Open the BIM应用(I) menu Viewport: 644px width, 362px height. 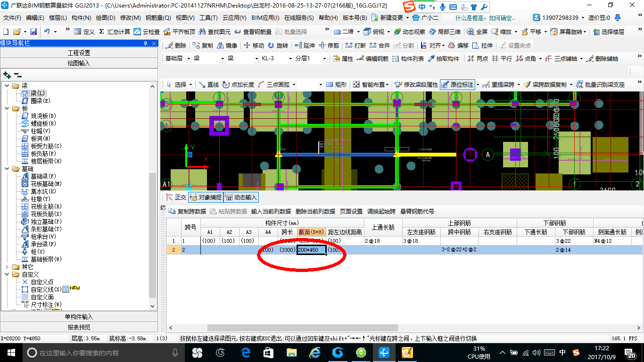click(x=265, y=18)
